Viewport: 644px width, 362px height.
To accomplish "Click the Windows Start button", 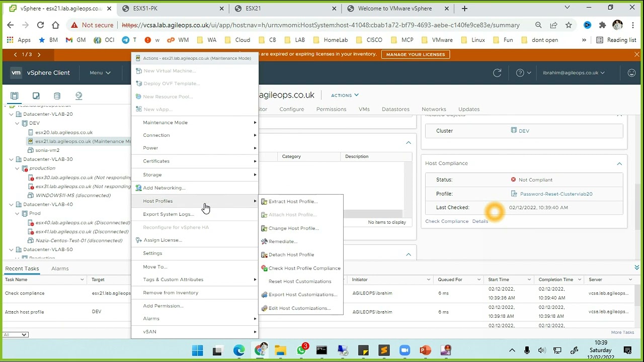I will pos(197,350).
